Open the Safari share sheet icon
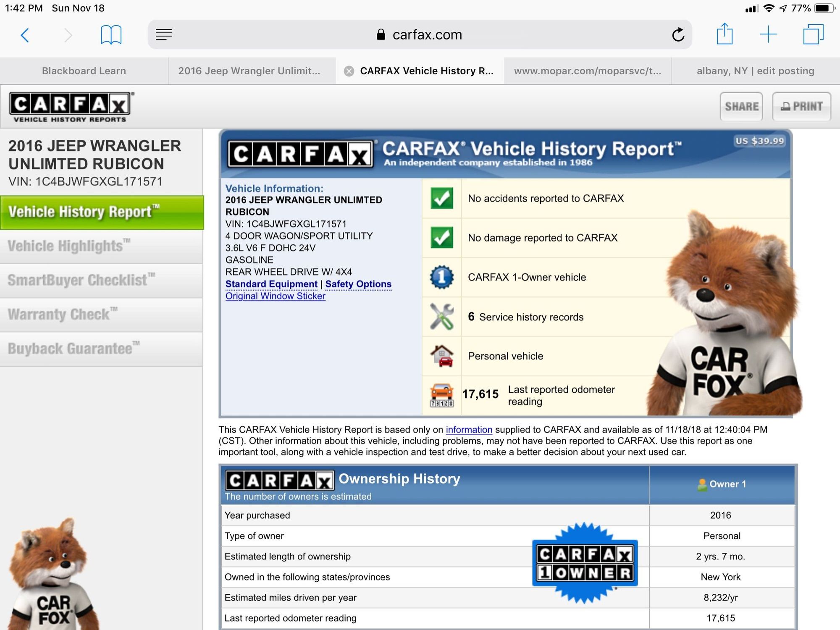840x630 pixels. tap(724, 34)
